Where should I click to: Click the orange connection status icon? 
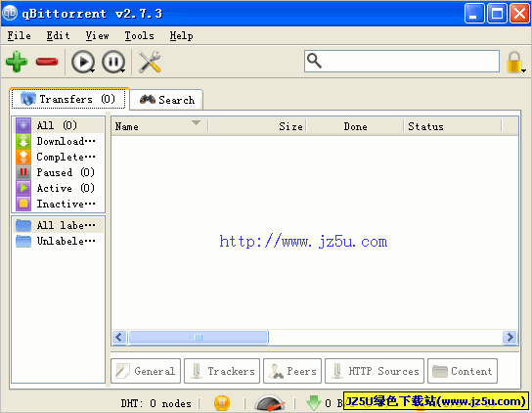(x=222, y=403)
